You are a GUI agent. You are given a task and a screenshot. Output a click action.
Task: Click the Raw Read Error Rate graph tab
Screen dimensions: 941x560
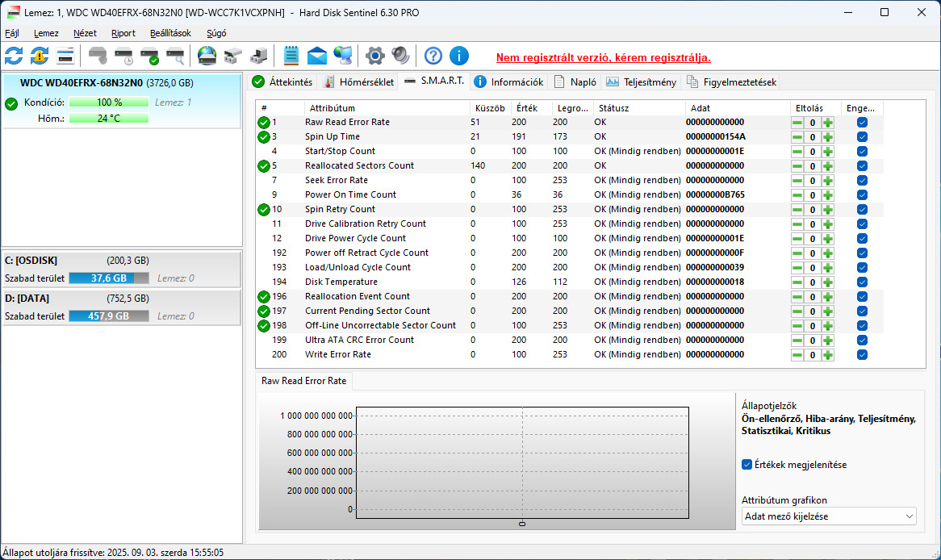303,381
